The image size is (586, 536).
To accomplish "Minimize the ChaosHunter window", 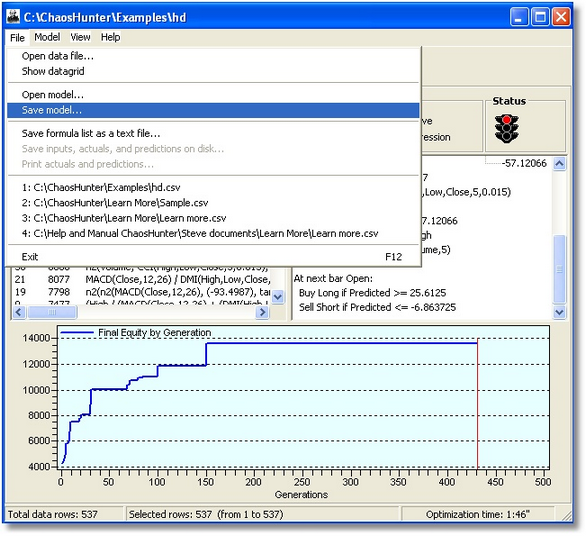I will pyautogui.click(x=519, y=17).
